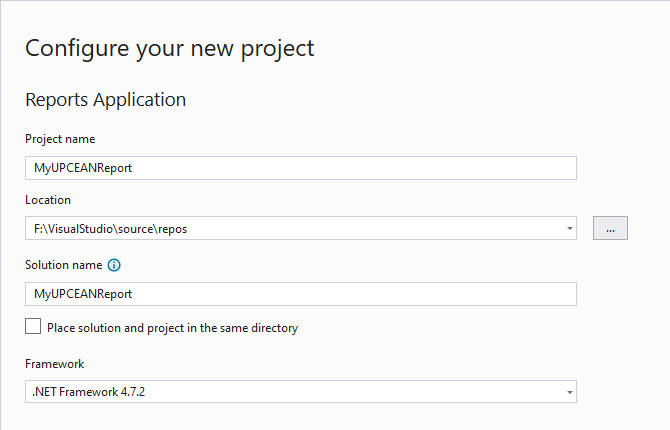Focus the Project name input field
The width and height of the screenshot is (670, 430).
pos(301,168)
